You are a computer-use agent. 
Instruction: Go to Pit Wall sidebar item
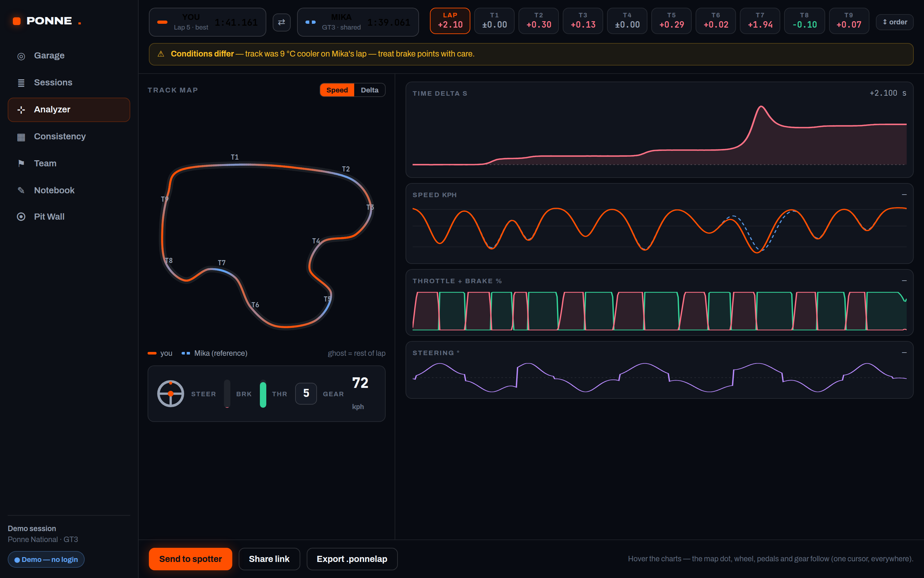(x=69, y=217)
